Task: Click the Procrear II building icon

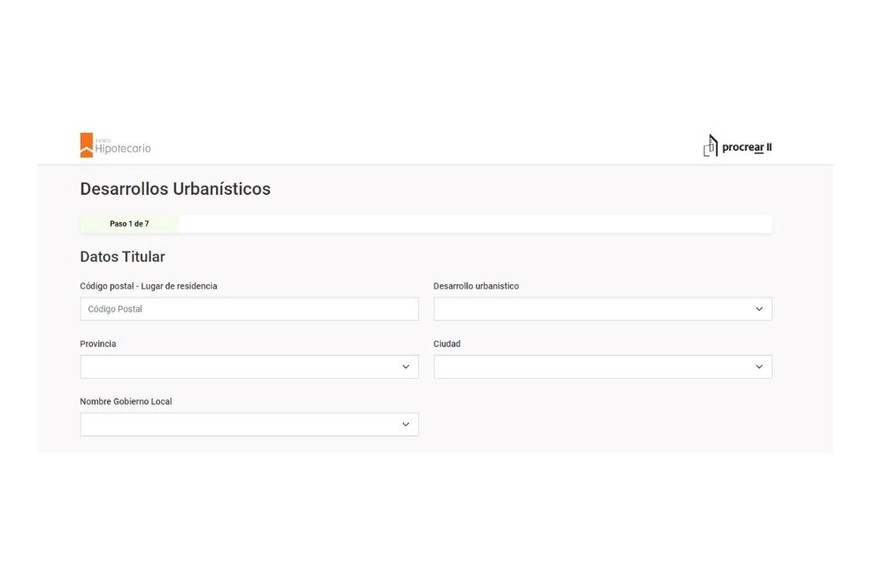Action: tap(710, 146)
